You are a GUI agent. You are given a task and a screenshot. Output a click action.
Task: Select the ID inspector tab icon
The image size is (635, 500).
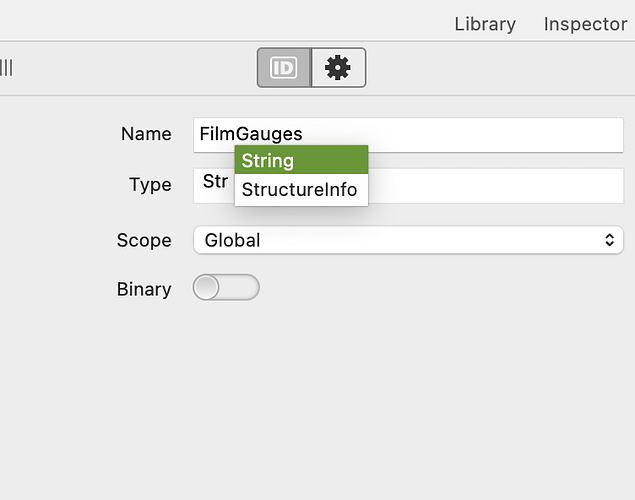284,68
